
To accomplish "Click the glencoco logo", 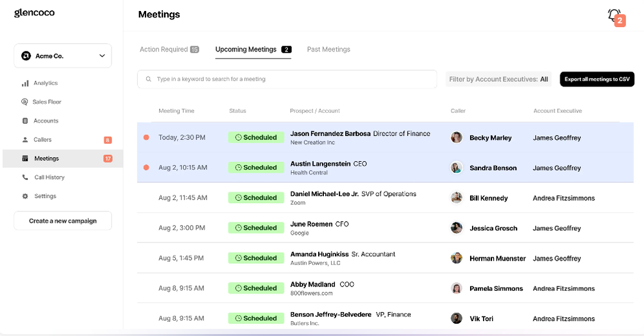I will (36, 14).
